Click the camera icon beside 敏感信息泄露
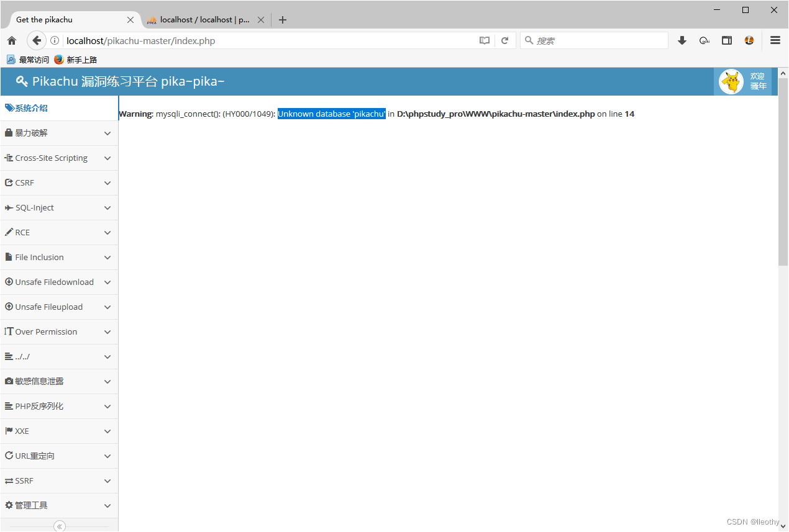The height and width of the screenshot is (532, 789). pyautogui.click(x=9, y=381)
